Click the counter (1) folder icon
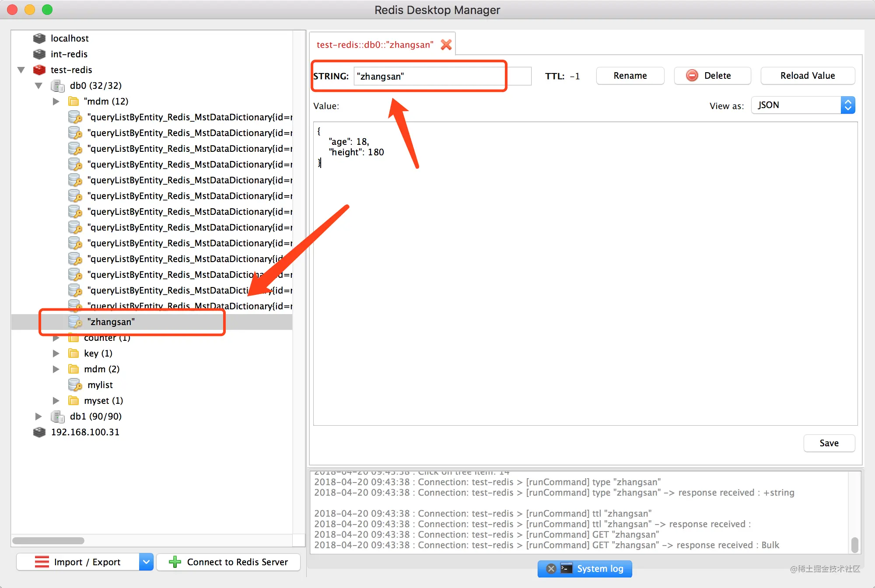 [x=73, y=338]
